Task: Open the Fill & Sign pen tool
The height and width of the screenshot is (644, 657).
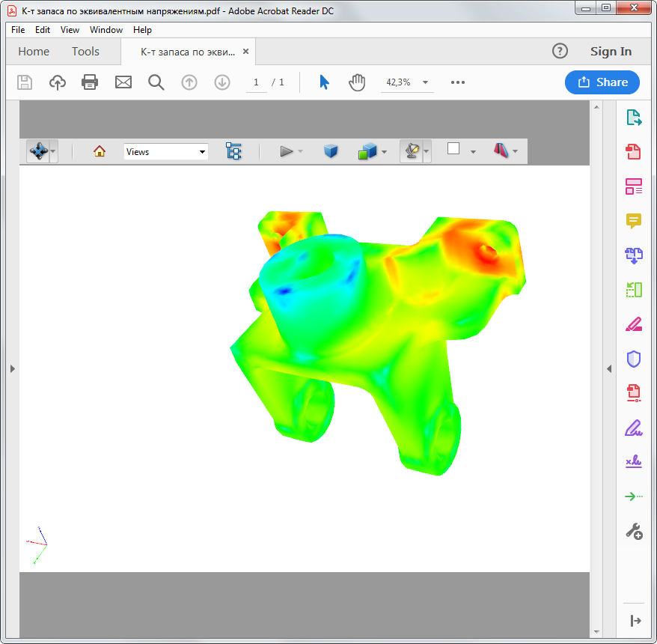Action: click(634, 428)
